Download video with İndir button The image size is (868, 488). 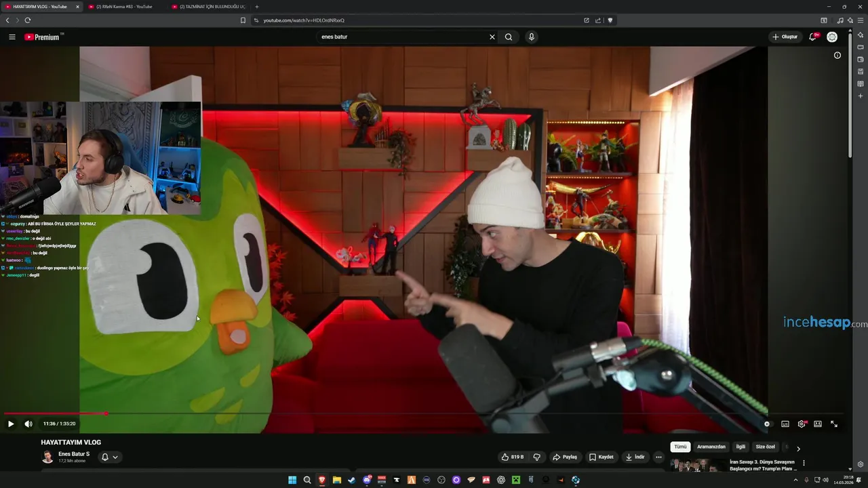coord(635,457)
